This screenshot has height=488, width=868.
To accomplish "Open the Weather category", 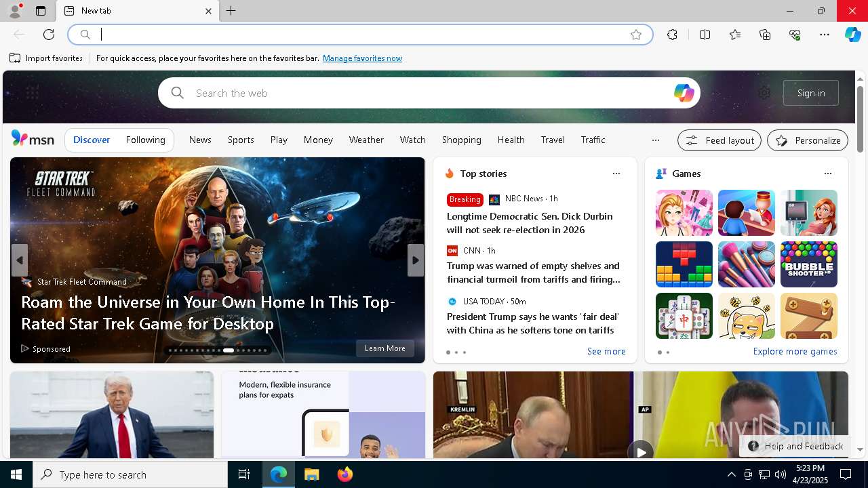I will (366, 140).
